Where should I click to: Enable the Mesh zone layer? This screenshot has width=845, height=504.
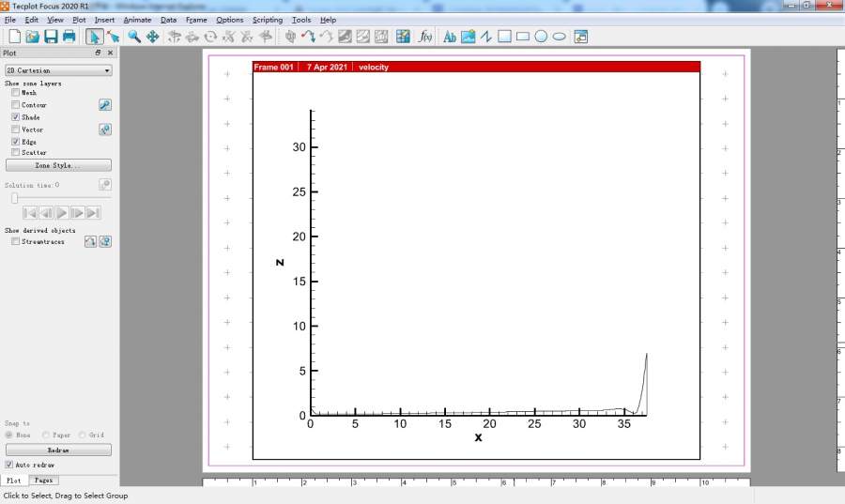point(15,93)
